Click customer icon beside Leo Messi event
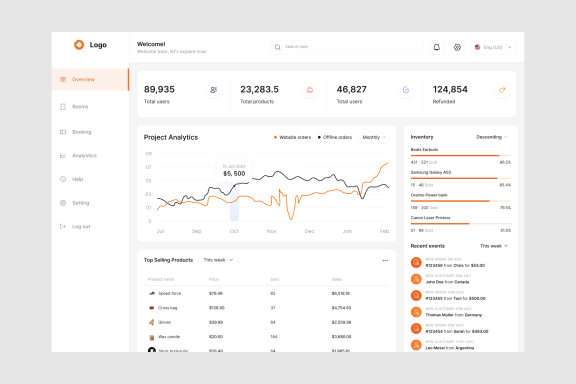This screenshot has width=576, height=384. click(x=416, y=345)
